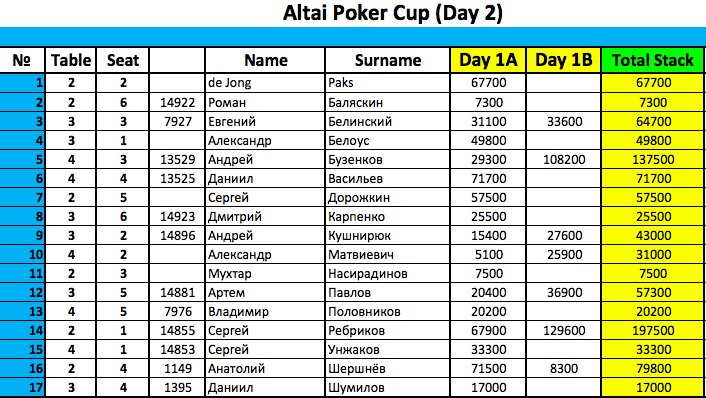Select row number 17 cell
706x398 pixels.
click(x=22, y=387)
